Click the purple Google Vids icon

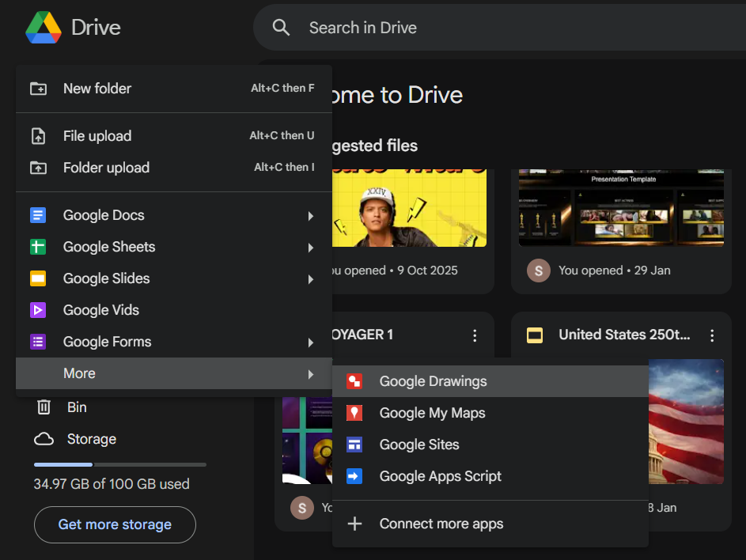(x=38, y=310)
